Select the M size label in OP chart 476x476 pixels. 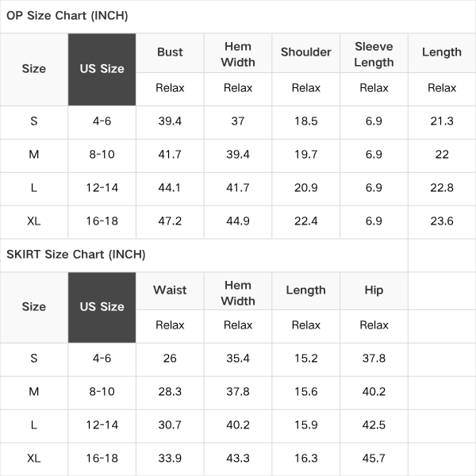[x=34, y=155]
